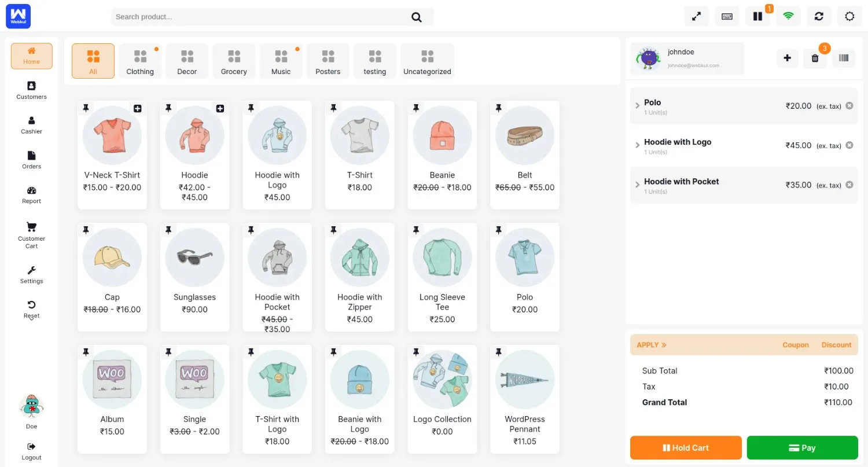
Task: Expand Hoodie with Logo cart chevron
Action: tap(637, 145)
